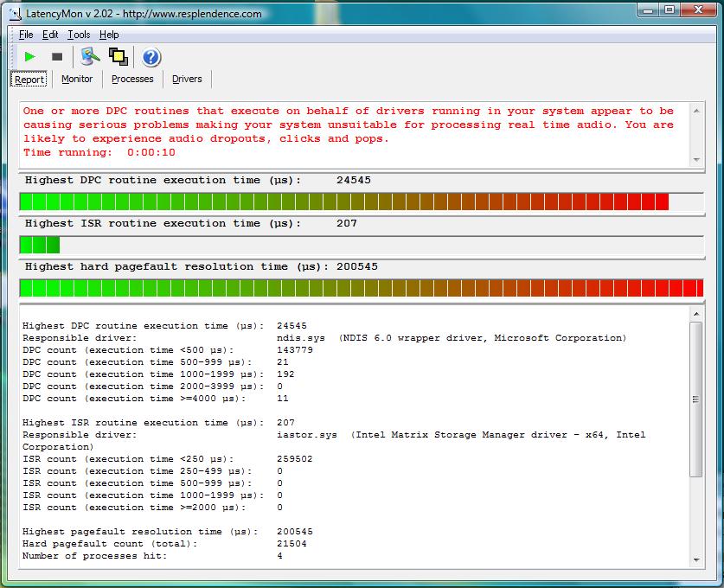Image resolution: width=724 pixels, height=588 pixels.
Task: Click the Highest DPC routine execution time bar
Action: 362,201
